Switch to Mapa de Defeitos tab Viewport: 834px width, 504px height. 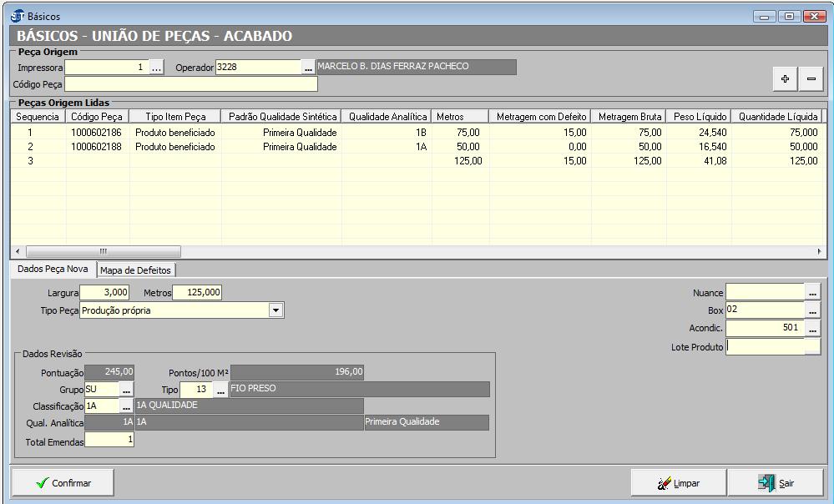pyautogui.click(x=135, y=270)
